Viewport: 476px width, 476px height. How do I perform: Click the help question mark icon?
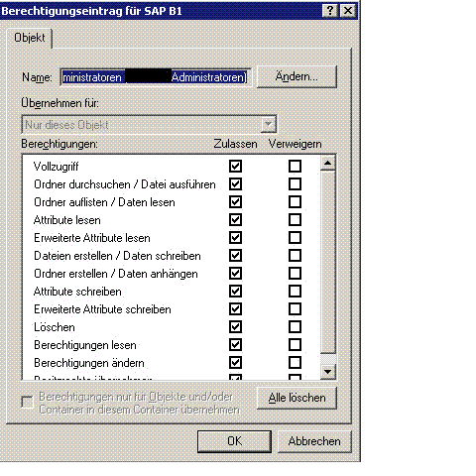pos(330,11)
